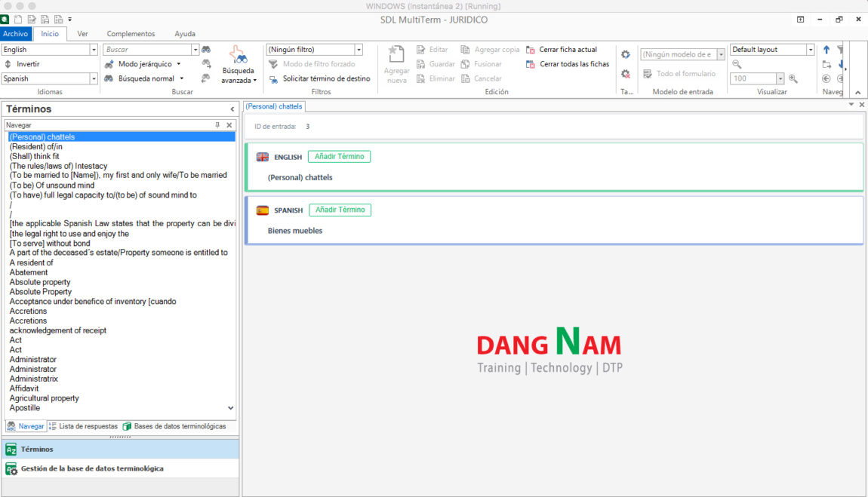Switch to Bases de datos terminológicas tab
This screenshot has width=868, height=497.
(174, 426)
